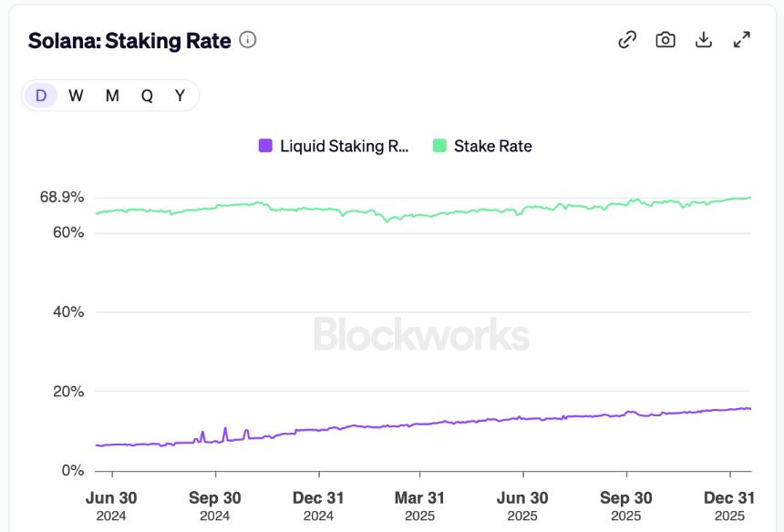
Task: Toggle Stake Rate legend label
Action: point(492,146)
